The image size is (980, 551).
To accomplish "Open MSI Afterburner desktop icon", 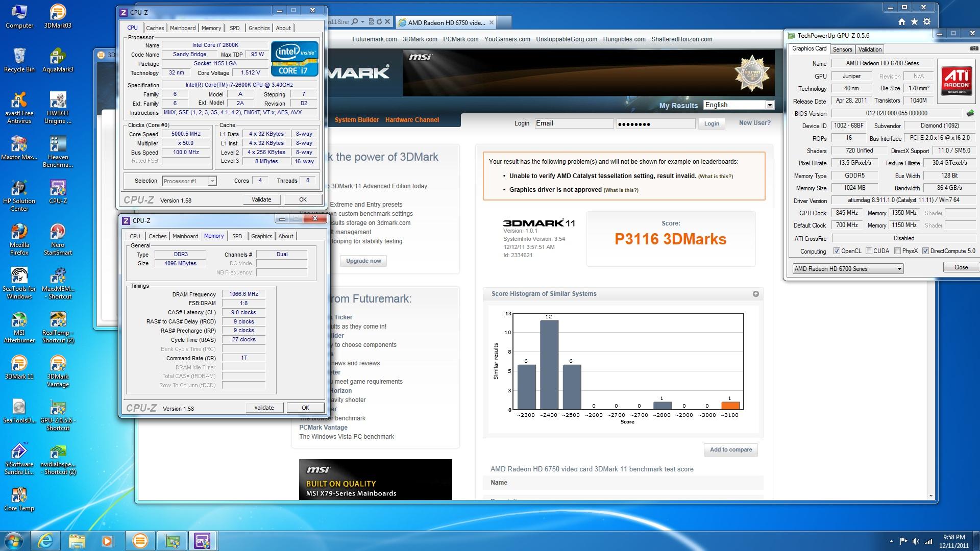I will click(x=19, y=327).
